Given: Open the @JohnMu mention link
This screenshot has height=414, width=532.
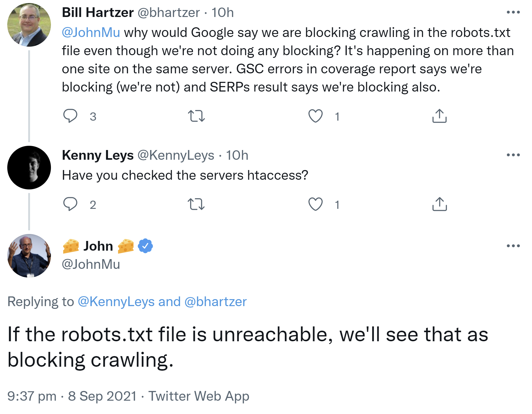Looking at the screenshot, I should pos(91,32).
